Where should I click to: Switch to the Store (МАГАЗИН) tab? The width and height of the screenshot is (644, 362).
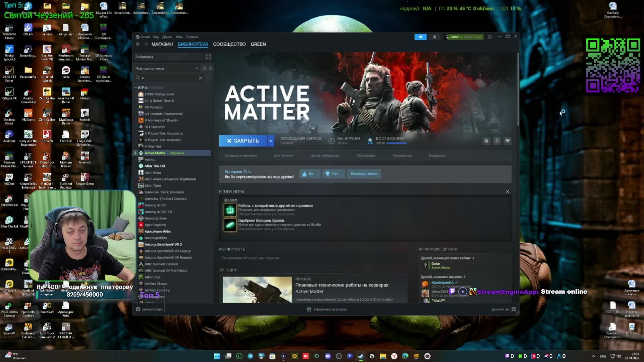(x=162, y=44)
